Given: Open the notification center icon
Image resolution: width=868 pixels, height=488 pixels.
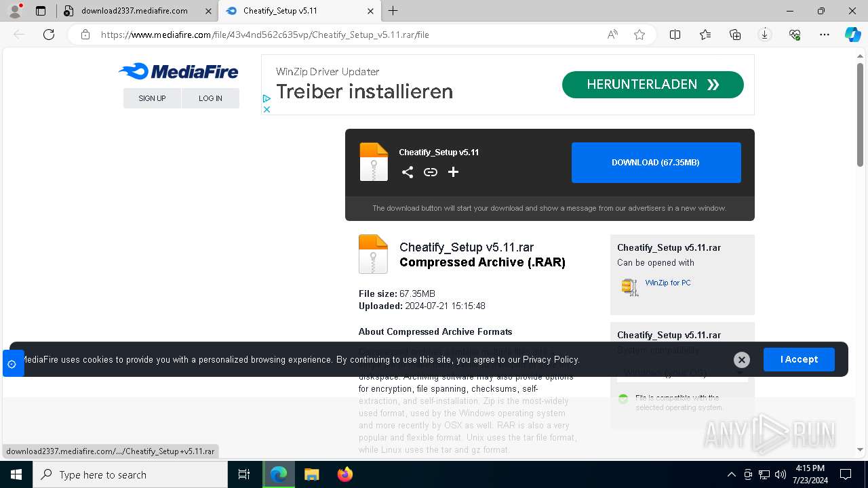Looking at the screenshot, I should [846, 474].
